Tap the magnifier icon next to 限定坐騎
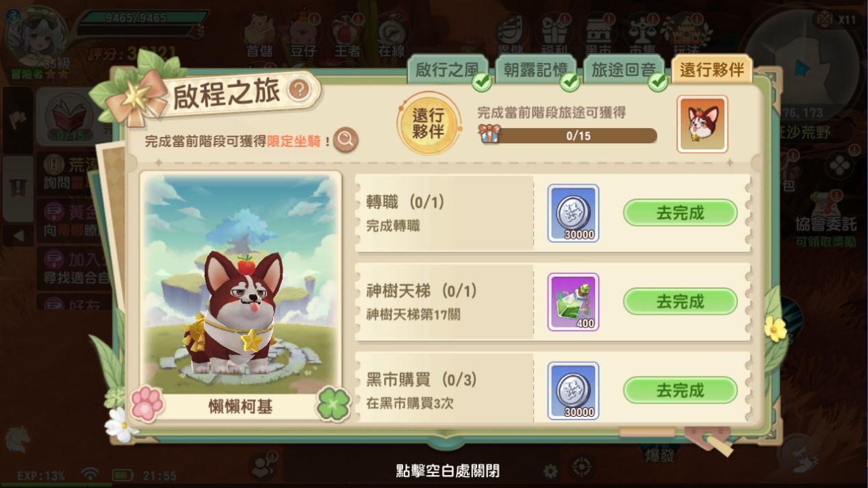The height and width of the screenshot is (488, 868). [346, 140]
